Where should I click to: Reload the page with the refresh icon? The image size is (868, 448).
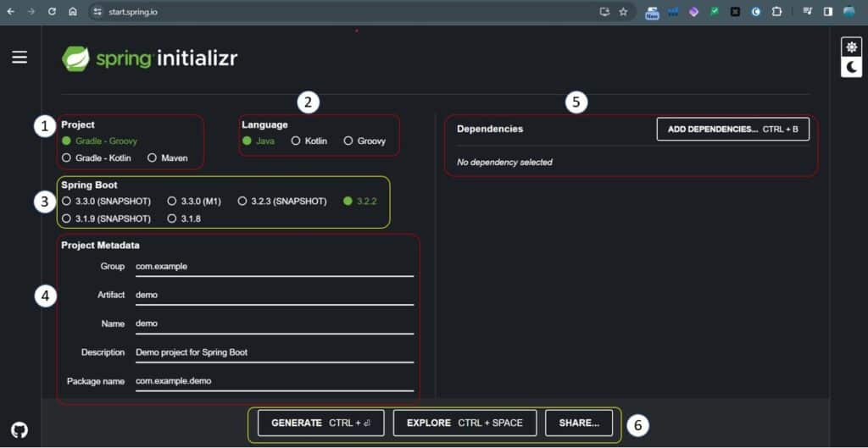click(52, 12)
